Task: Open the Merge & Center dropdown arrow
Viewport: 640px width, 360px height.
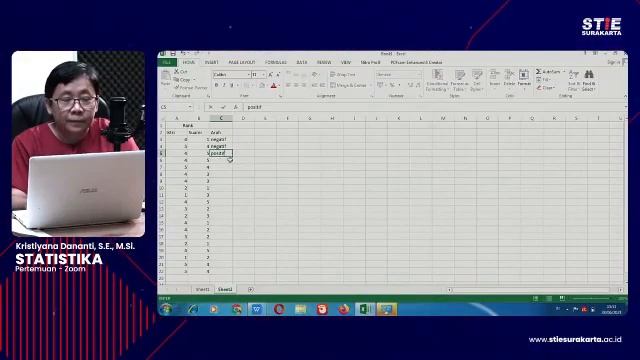Action: tap(370, 85)
